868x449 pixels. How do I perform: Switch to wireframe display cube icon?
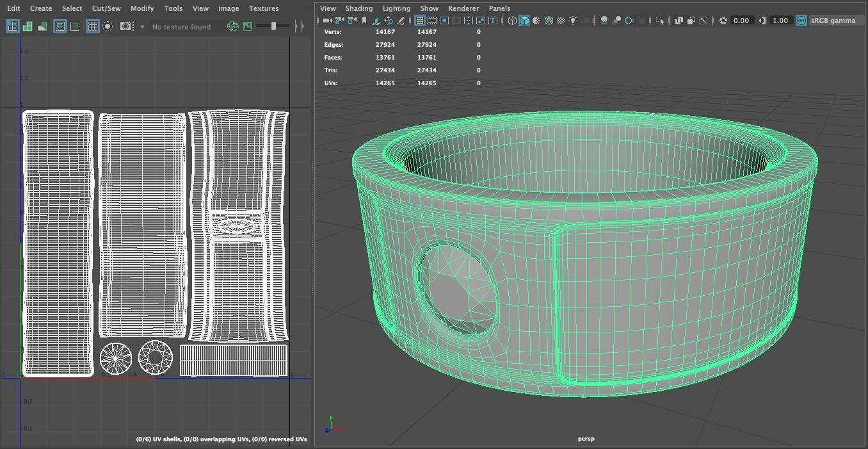point(512,20)
